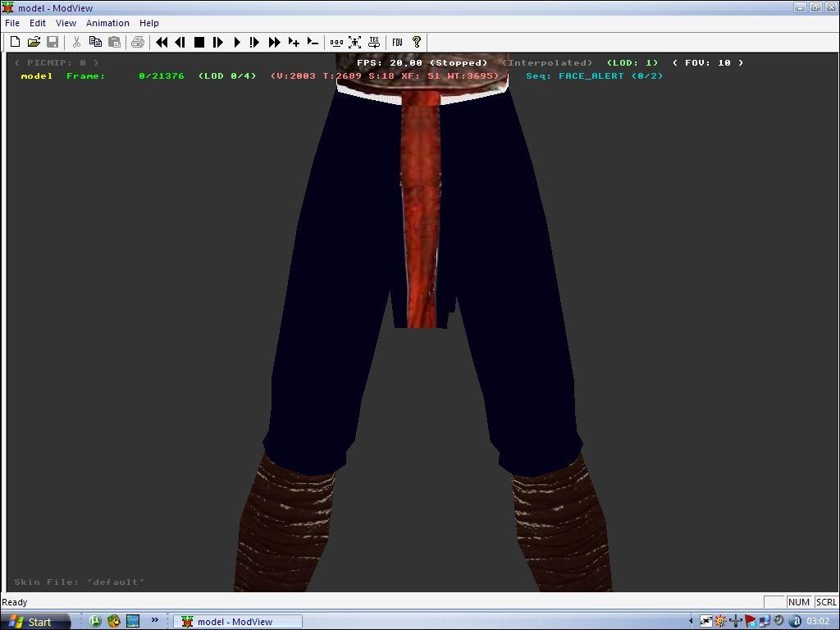Open the Animation menu

(107, 23)
